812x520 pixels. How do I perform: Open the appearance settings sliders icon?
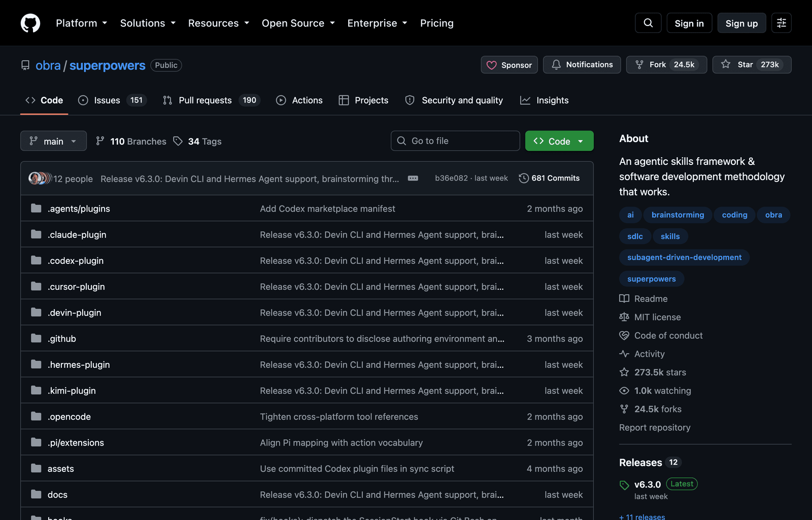[782, 23]
